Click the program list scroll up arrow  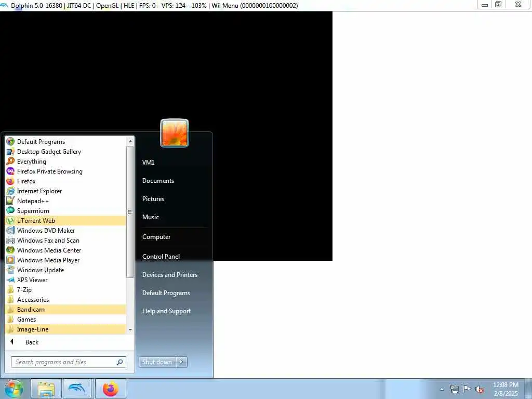click(x=130, y=141)
